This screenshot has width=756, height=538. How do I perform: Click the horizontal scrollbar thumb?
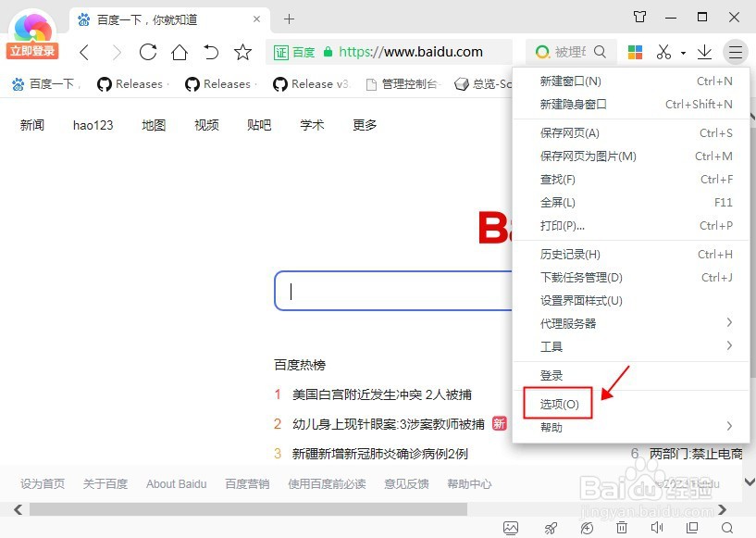click(x=248, y=509)
